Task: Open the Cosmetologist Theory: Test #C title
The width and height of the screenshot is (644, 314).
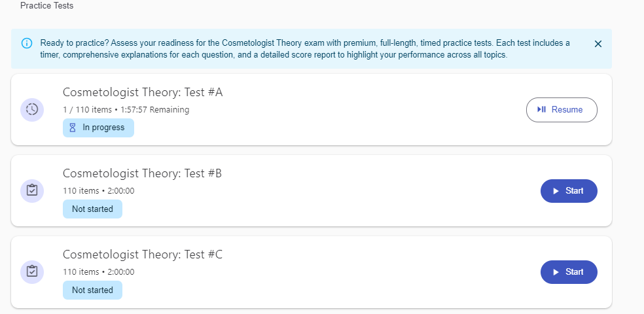Action: coord(143,254)
